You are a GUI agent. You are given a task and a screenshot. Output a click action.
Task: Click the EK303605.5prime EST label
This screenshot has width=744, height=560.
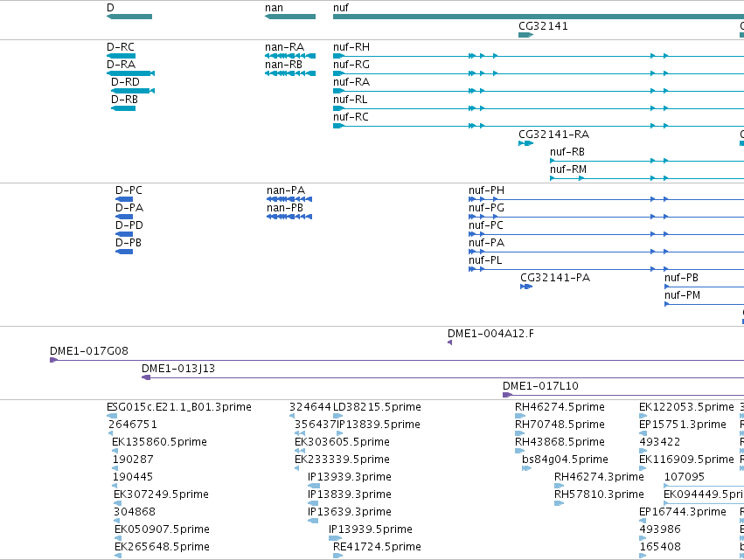[342, 442]
